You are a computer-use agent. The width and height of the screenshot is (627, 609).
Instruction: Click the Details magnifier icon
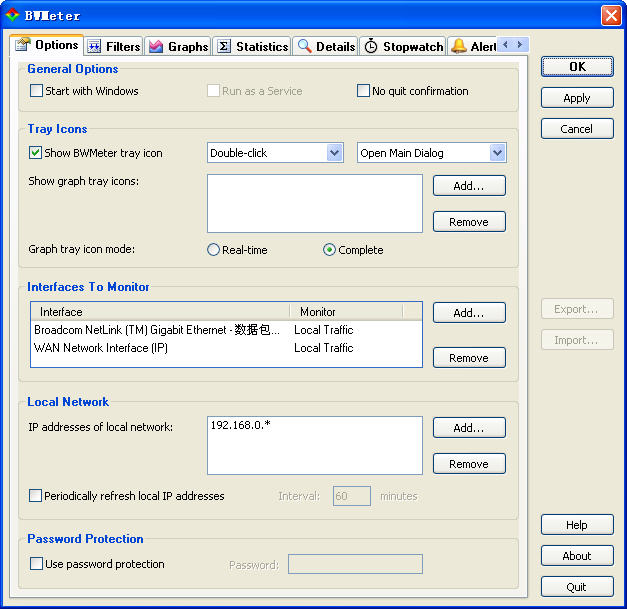point(305,47)
